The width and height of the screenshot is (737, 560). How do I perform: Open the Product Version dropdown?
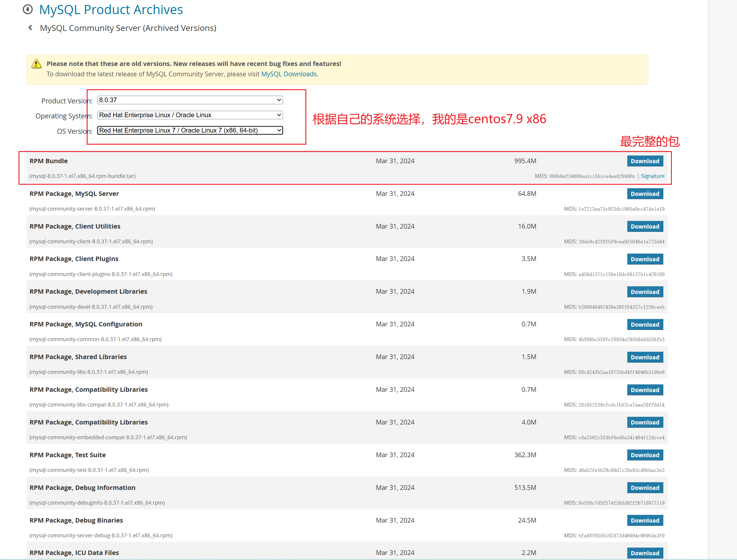click(190, 100)
